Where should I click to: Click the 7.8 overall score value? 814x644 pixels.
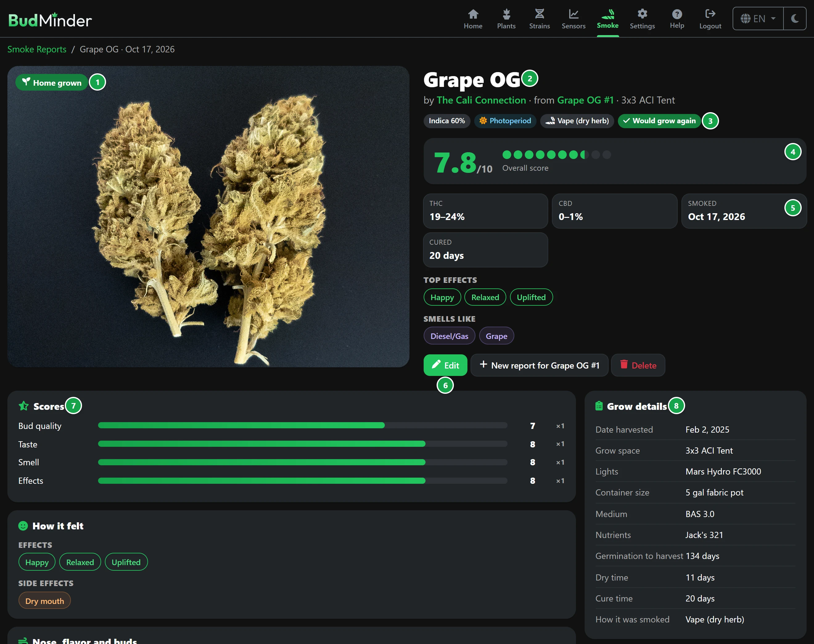455,163
